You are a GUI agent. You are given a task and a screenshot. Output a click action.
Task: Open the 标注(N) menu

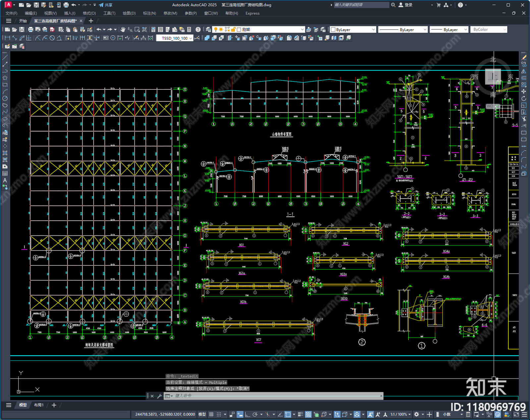tap(149, 13)
